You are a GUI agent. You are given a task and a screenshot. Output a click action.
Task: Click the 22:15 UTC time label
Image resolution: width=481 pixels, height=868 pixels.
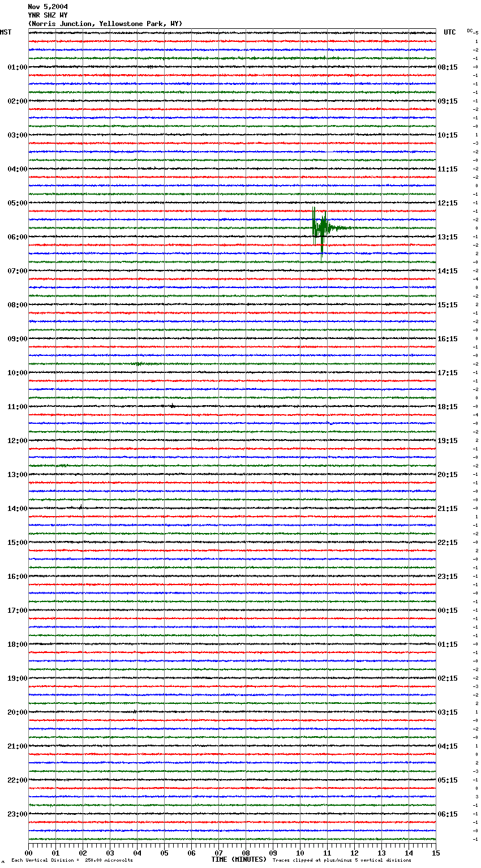448,543
